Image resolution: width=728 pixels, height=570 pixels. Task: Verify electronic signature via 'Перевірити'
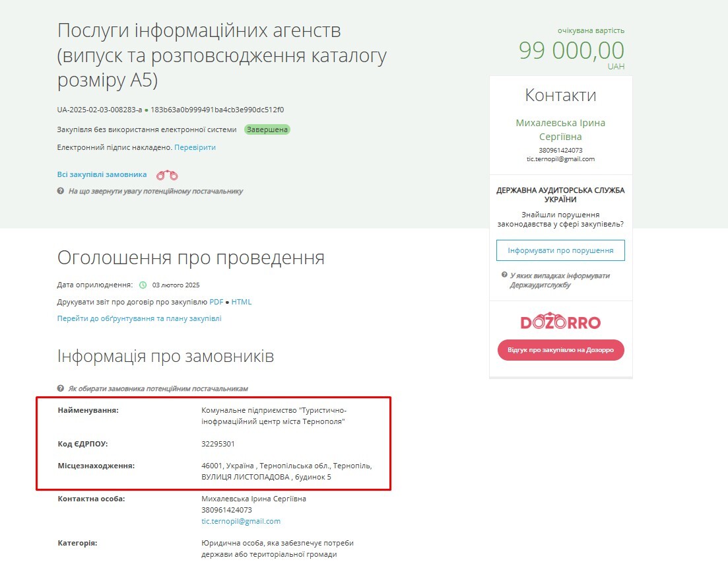pos(195,147)
